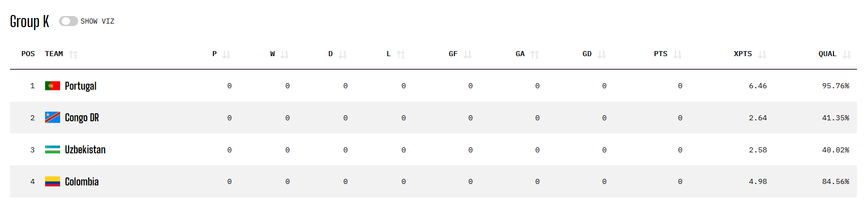Screen dimensions: 868x215
Task: Open the Congo DR team link
Action: 82,118
